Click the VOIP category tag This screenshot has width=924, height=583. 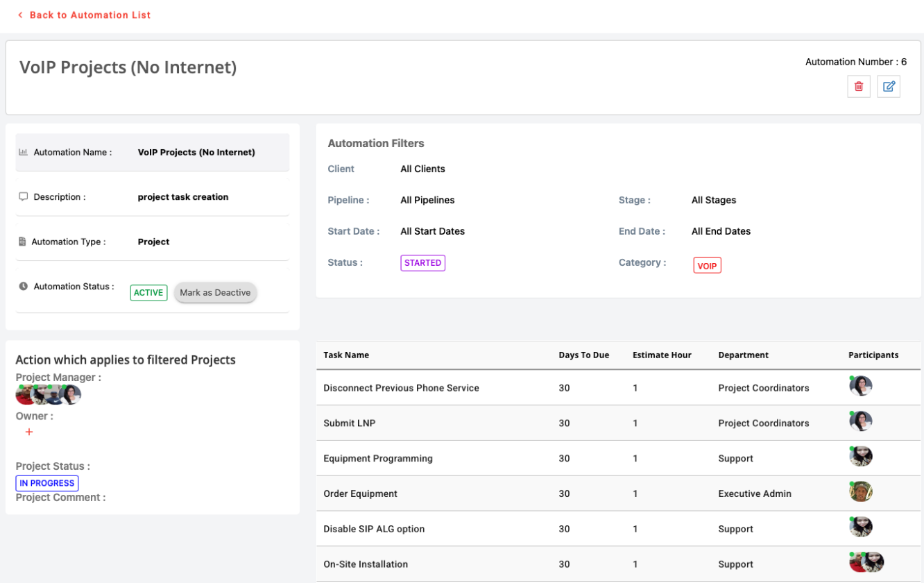[707, 266]
